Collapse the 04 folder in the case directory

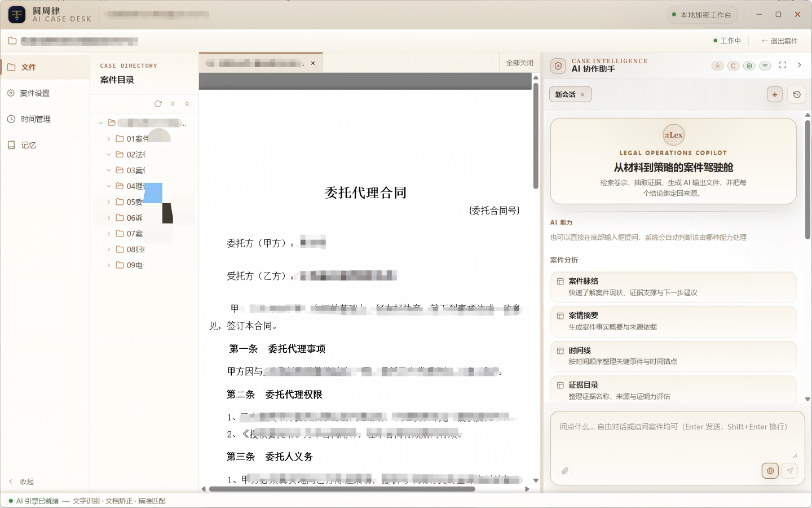point(109,186)
